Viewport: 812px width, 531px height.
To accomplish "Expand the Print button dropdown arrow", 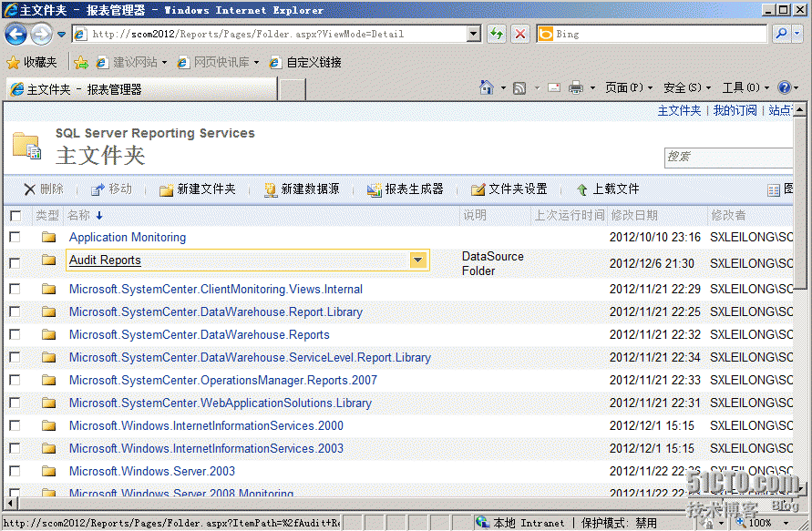I will (x=592, y=88).
